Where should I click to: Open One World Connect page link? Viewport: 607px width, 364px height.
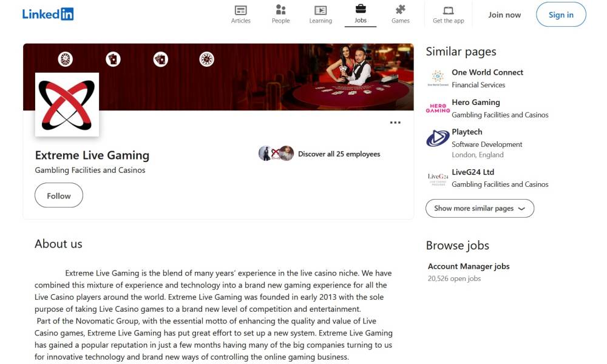click(487, 72)
